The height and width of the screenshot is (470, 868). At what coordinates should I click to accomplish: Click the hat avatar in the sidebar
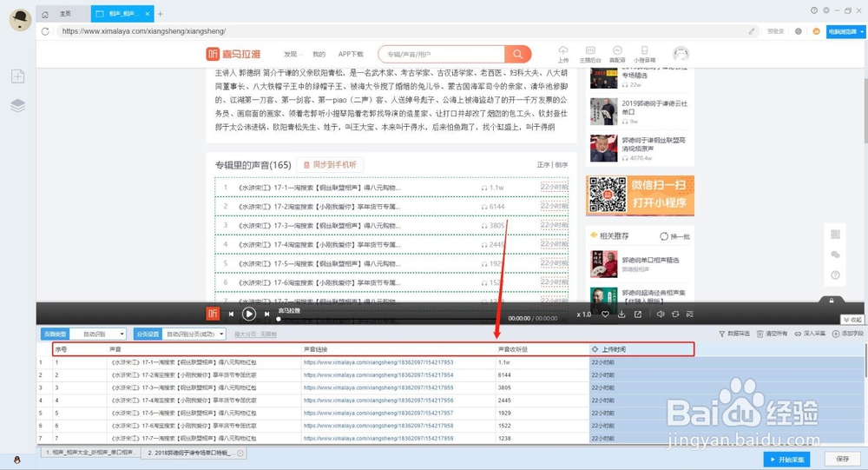tap(21, 20)
